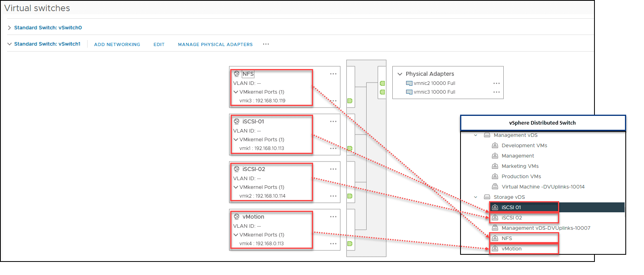
Task: Select vmk4 : 192.168.0.113 VMkernel port
Action: pyautogui.click(x=262, y=244)
